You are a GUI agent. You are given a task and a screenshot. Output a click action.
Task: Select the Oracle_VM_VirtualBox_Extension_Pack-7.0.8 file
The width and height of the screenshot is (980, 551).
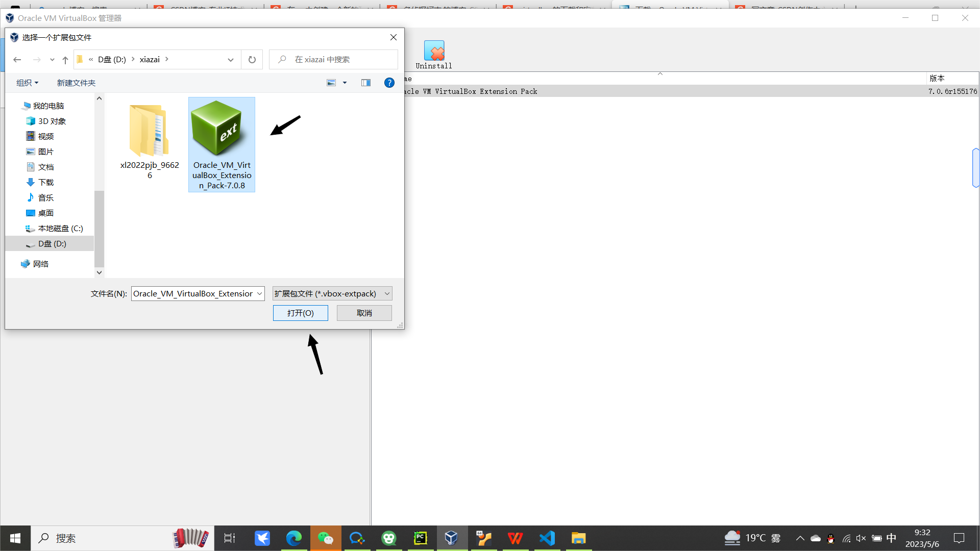tap(222, 144)
